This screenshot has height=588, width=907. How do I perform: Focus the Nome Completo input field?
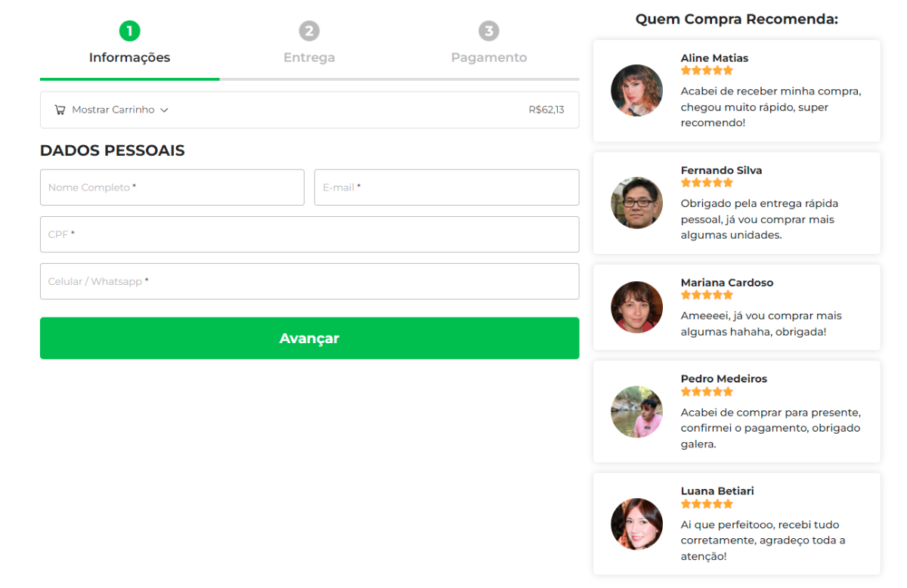(172, 187)
